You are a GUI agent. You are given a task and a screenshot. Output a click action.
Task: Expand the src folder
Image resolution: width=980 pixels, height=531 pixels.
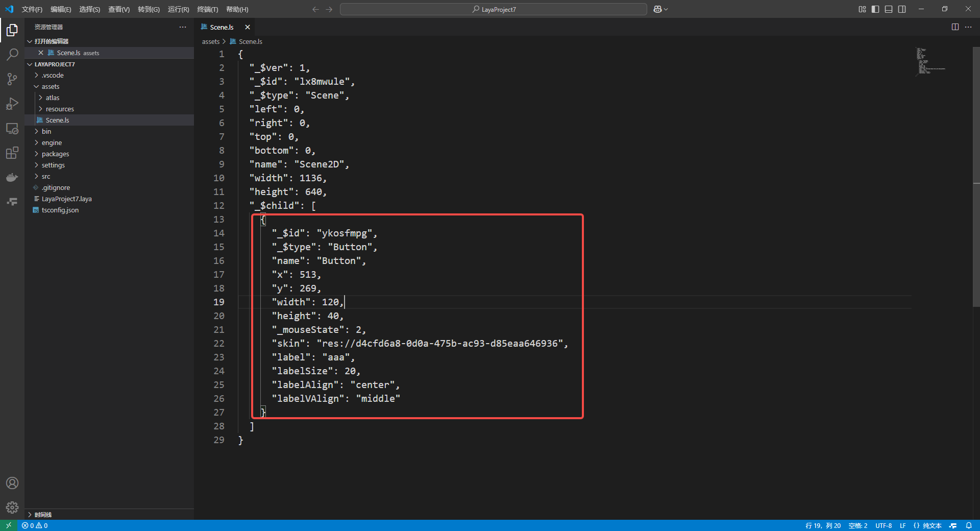tap(46, 176)
